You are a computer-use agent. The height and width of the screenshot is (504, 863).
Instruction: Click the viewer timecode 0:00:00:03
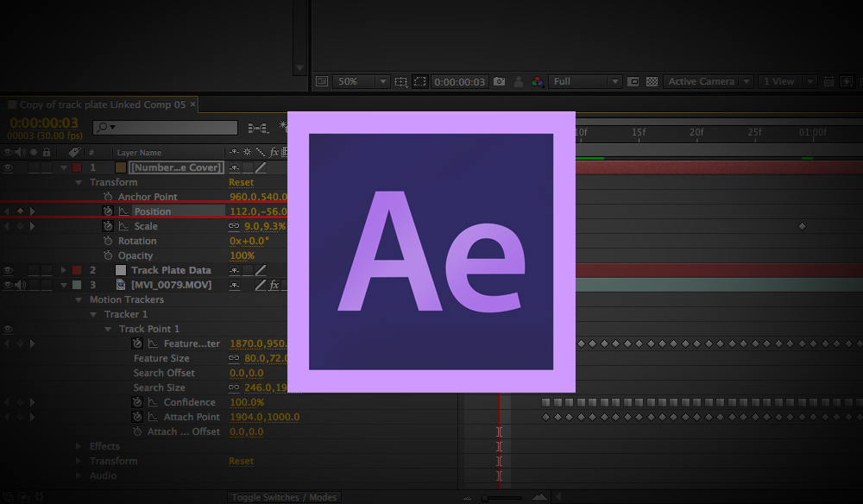(x=460, y=81)
